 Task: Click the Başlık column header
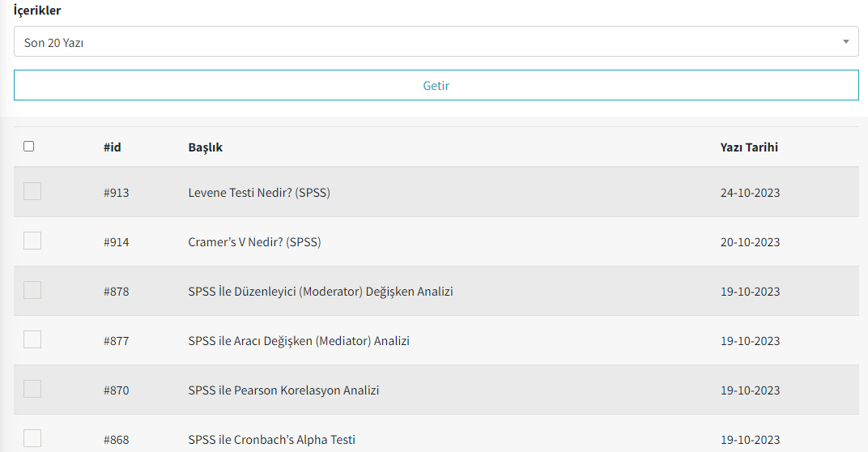(x=206, y=147)
